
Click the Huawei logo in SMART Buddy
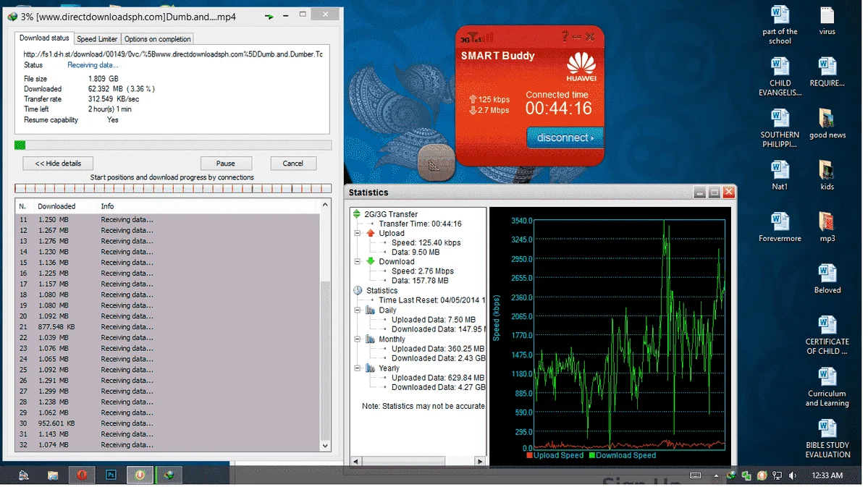581,67
